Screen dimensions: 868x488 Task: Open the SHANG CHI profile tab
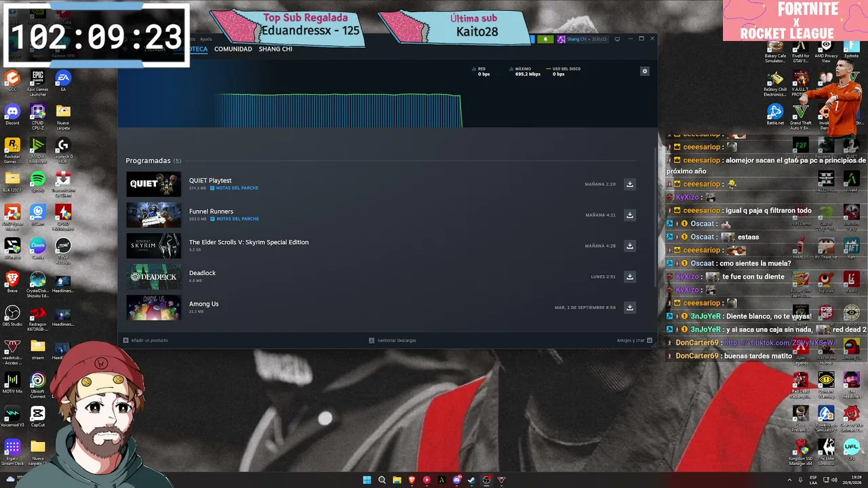pos(275,49)
